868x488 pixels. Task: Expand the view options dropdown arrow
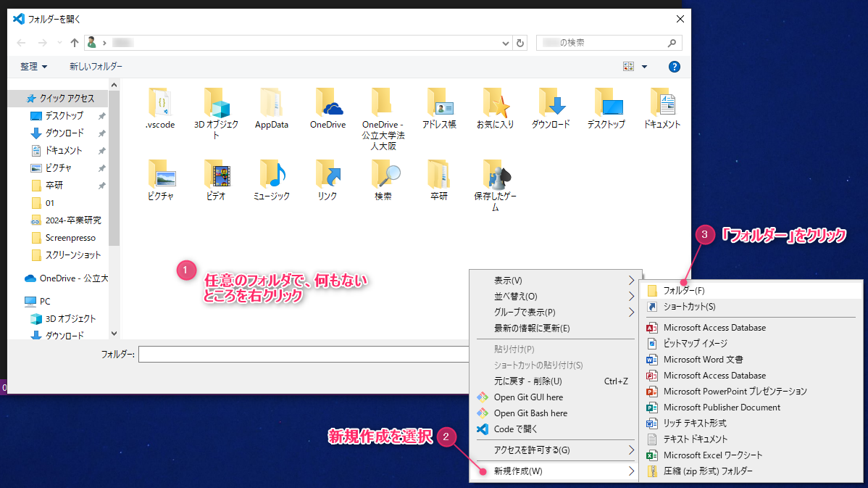coord(644,67)
